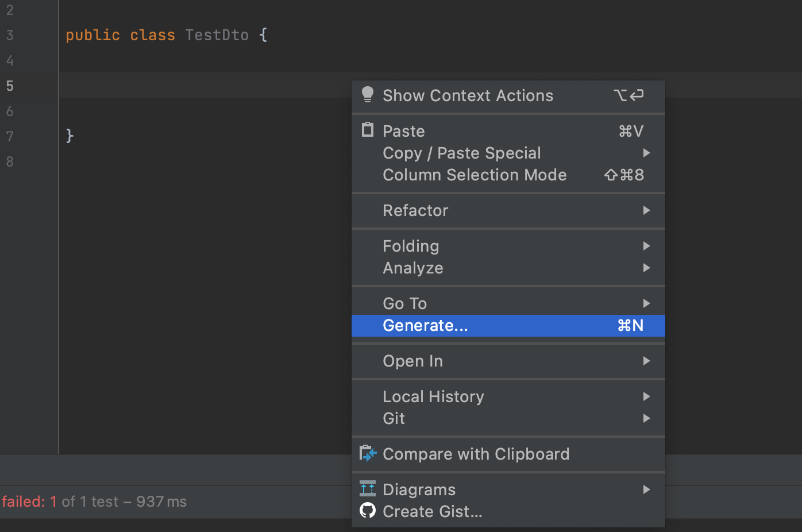Open the Open In submenu
Image resolution: width=802 pixels, height=532 pixels.
pos(412,361)
